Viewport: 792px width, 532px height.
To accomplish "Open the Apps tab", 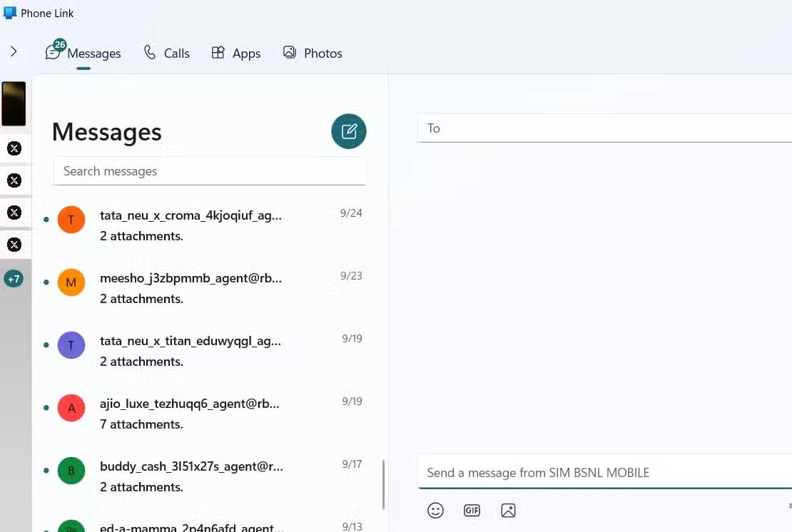I will (236, 53).
